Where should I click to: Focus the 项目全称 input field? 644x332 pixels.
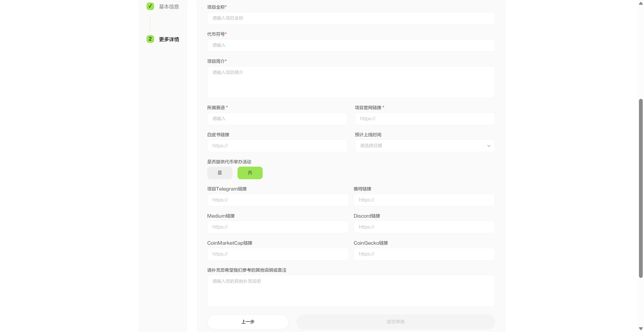coord(351,18)
